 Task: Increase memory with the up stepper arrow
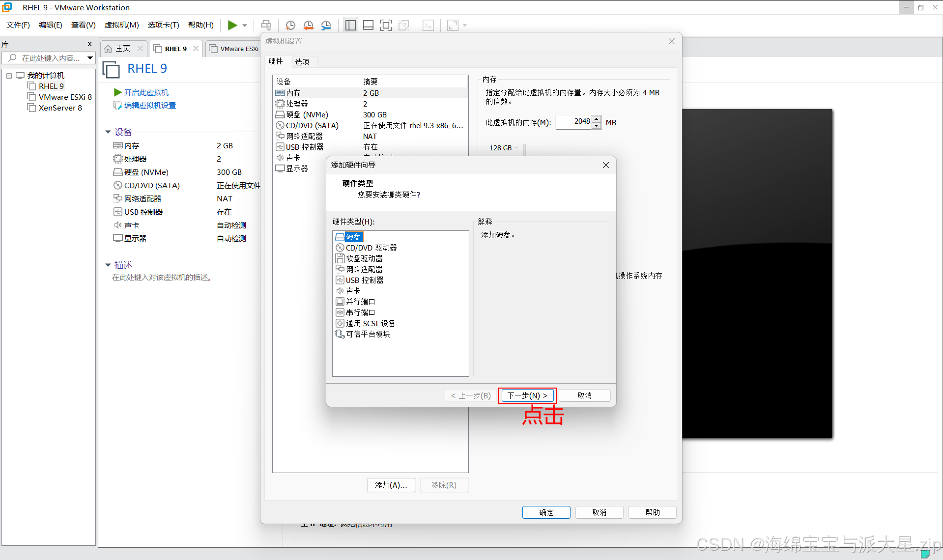tap(597, 118)
